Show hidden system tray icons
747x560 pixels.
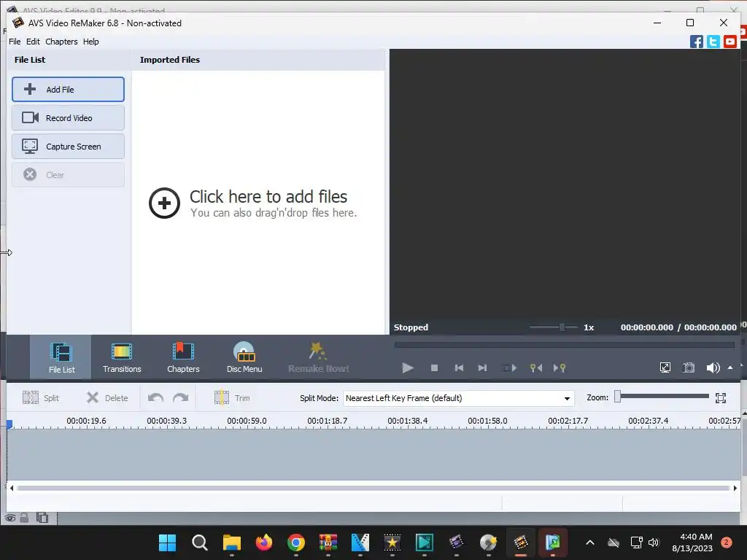[589, 542]
